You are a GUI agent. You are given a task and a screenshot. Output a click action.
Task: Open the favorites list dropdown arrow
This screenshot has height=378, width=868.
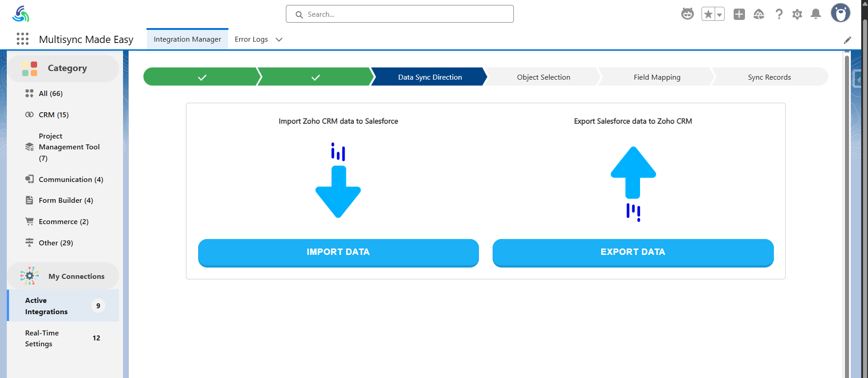(x=720, y=14)
